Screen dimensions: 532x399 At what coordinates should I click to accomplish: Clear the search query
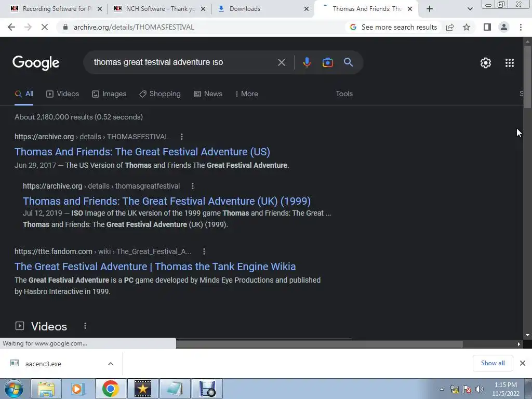(x=281, y=62)
